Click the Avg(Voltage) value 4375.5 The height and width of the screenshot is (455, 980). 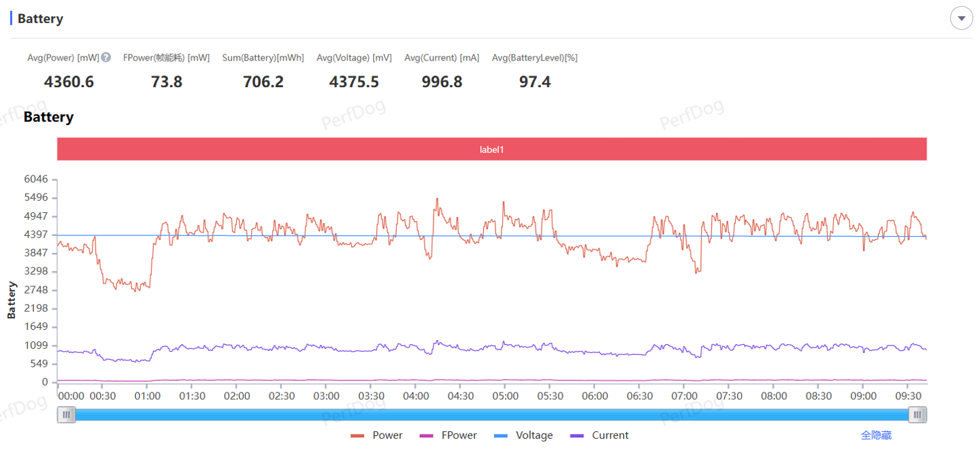[354, 82]
